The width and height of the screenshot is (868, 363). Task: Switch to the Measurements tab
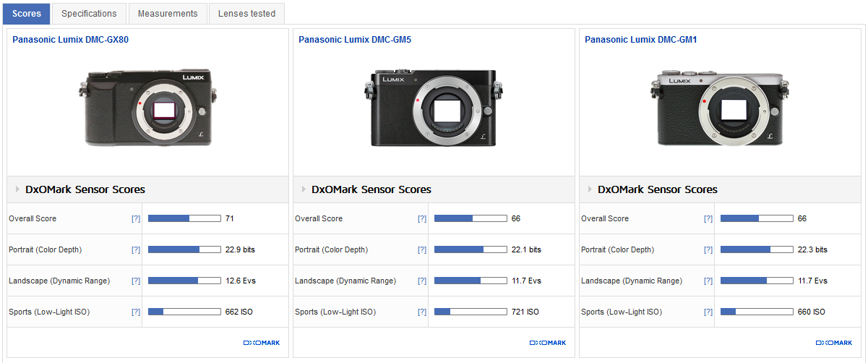point(167,14)
